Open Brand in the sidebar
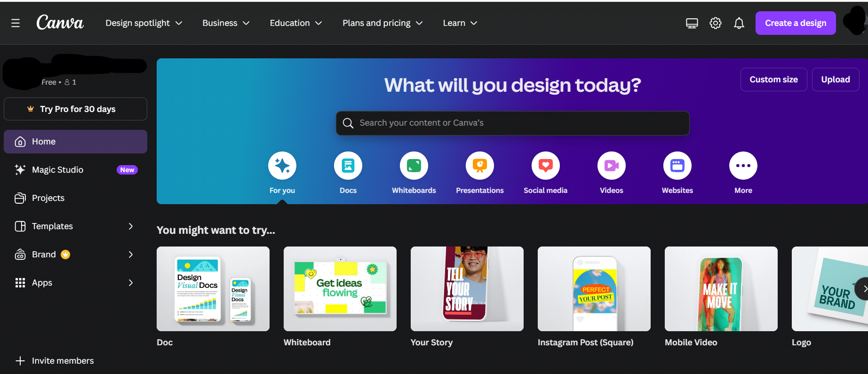 pyautogui.click(x=75, y=255)
